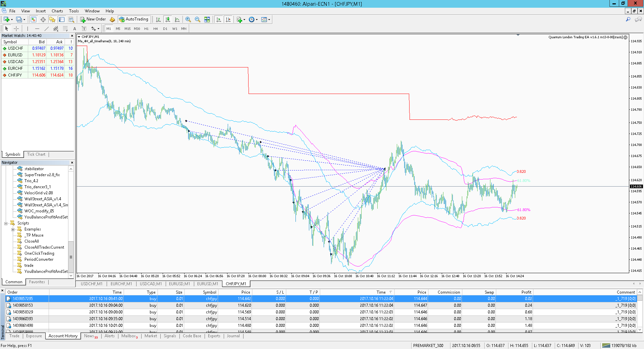Switch chart to D1 timeframe
Viewport: 644px width, 349px height.
165,29
